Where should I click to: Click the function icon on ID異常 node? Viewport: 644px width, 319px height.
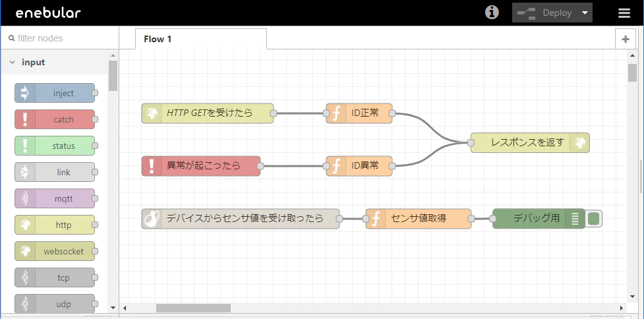(x=336, y=166)
